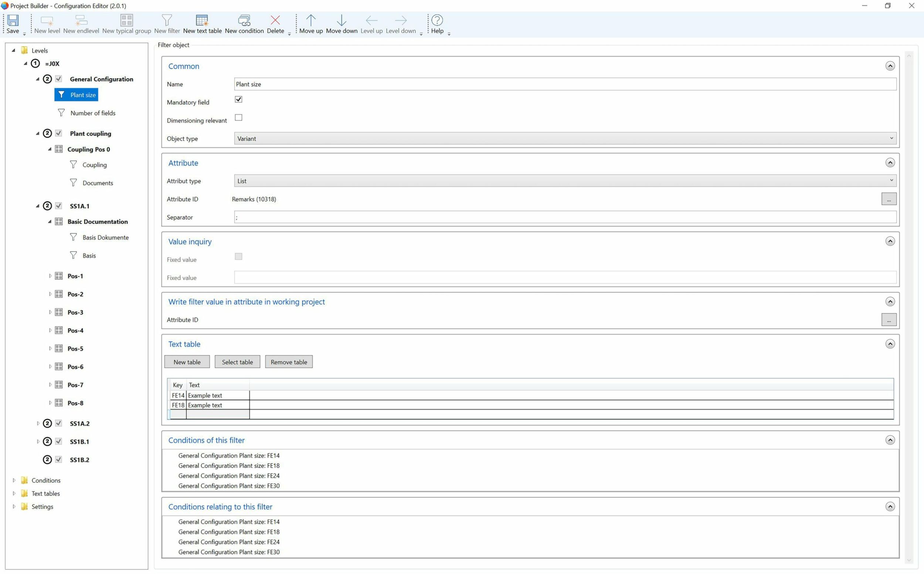Select the Documents filter under Coupling Pos 0

[98, 183]
